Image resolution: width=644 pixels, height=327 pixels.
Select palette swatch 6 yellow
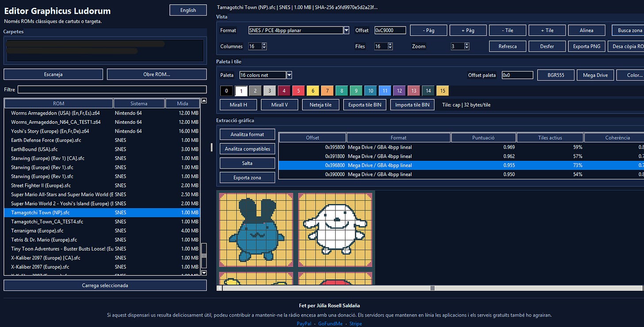coord(313,91)
